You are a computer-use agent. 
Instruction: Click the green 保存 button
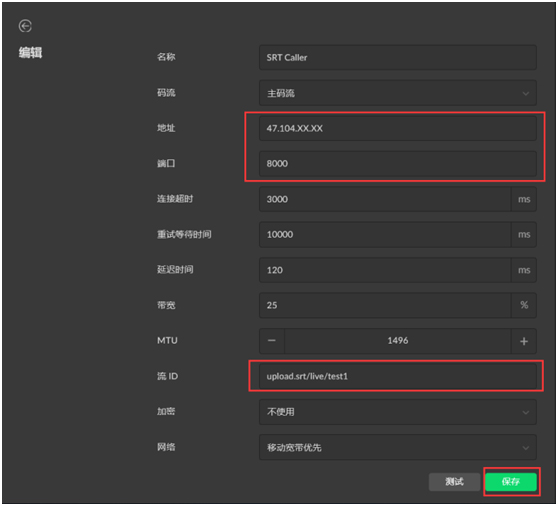[x=511, y=482]
